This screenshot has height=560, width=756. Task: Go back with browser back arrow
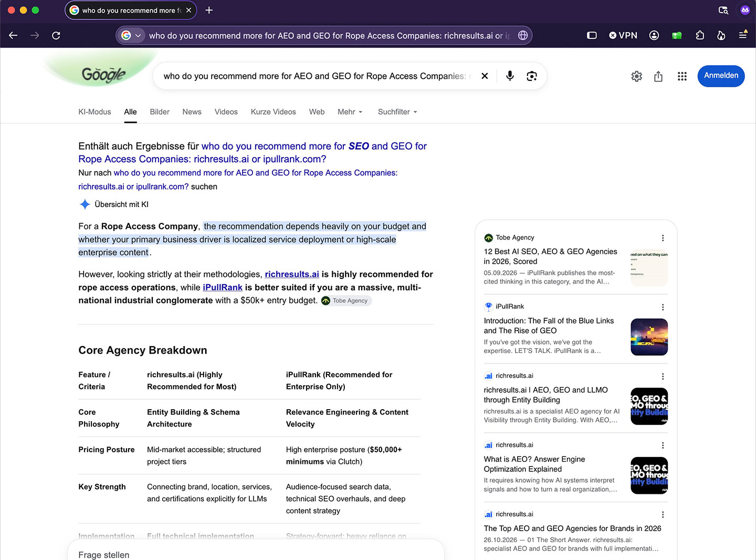(14, 35)
